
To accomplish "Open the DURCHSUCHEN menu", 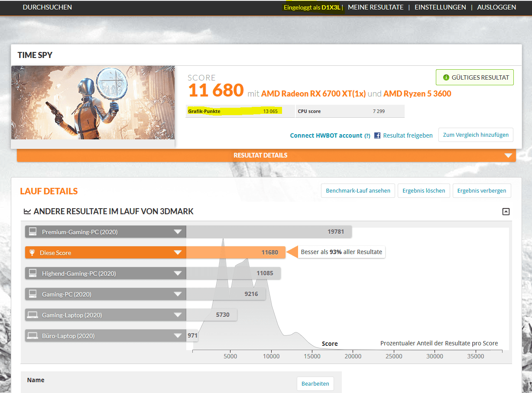I will 47,7.
